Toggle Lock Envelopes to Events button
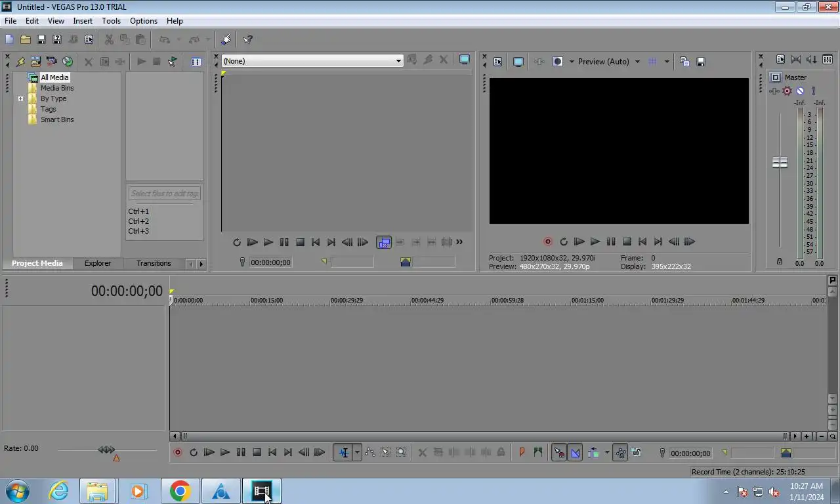Viewport: 840px width, 504px height. coord(620,452)
